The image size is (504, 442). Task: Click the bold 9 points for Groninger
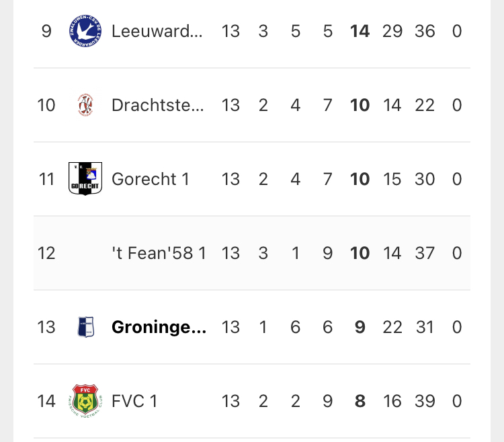pyautogui.click(x=360, y=327)
